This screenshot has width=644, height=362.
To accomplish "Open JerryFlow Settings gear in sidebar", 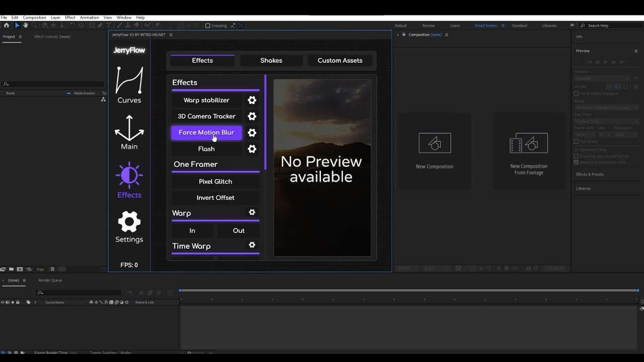I will pos(129,227).
